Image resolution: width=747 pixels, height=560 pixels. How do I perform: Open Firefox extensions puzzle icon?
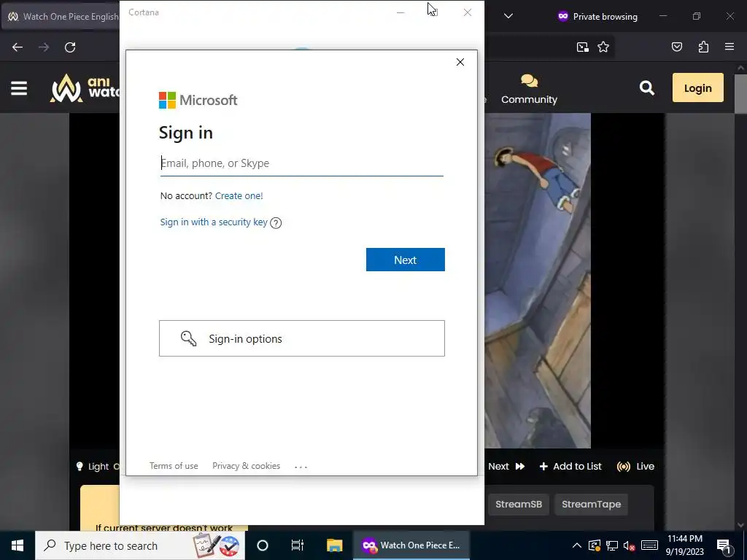coord(703,47)
